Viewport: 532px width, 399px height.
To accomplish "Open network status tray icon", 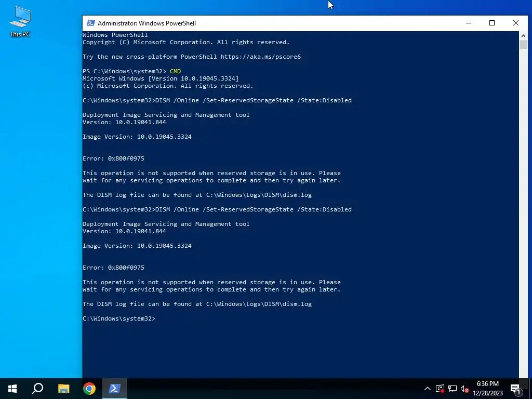I will (453, 389).
